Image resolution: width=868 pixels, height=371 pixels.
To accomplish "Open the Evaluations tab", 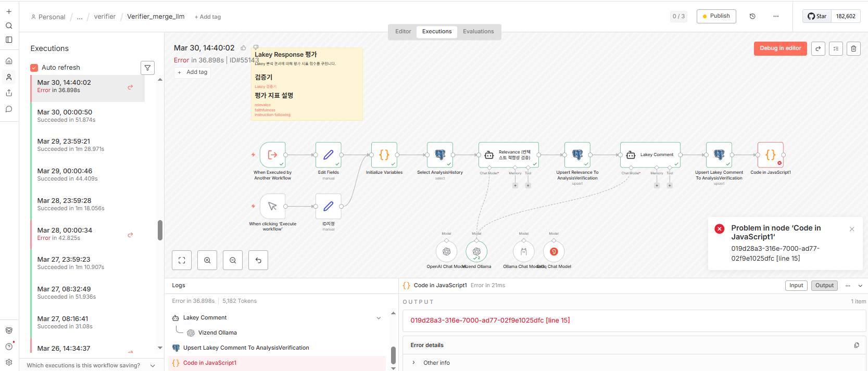I will tap(479, 32).
